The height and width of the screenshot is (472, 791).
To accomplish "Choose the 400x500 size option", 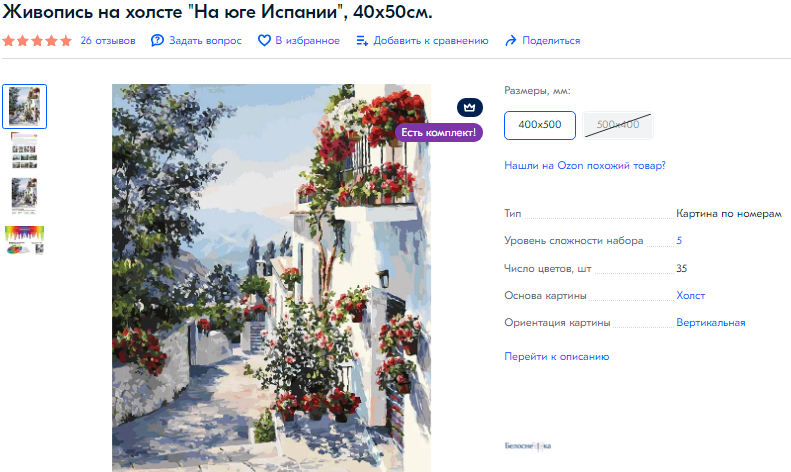I will [540, 125].
